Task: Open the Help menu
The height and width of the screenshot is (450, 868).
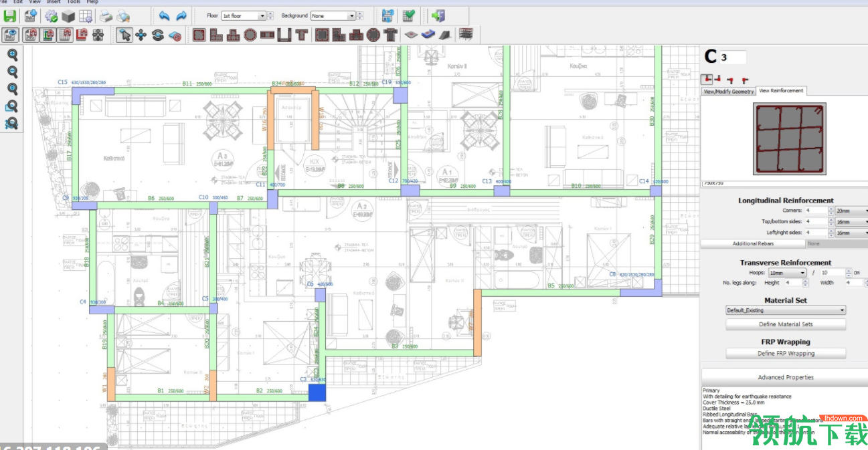Action: [92, 2]
